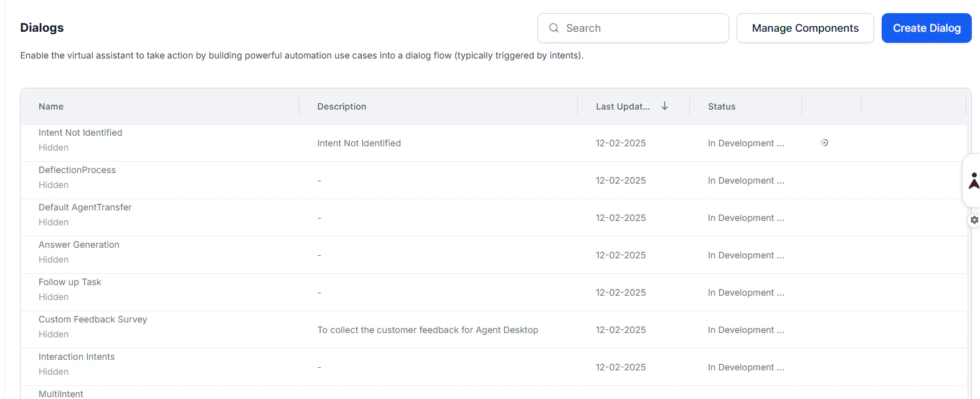Open the Custom Feedback Survey dialog
Viewport: 980px width, 399px height.
tap(93, 319)
